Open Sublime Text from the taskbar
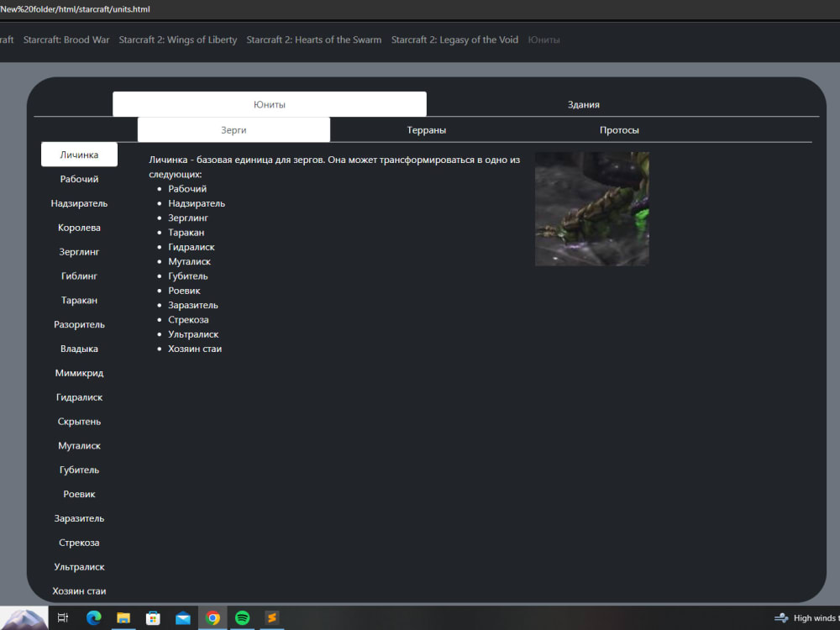This screenshot has height=630, width=840. click(272, 617)
